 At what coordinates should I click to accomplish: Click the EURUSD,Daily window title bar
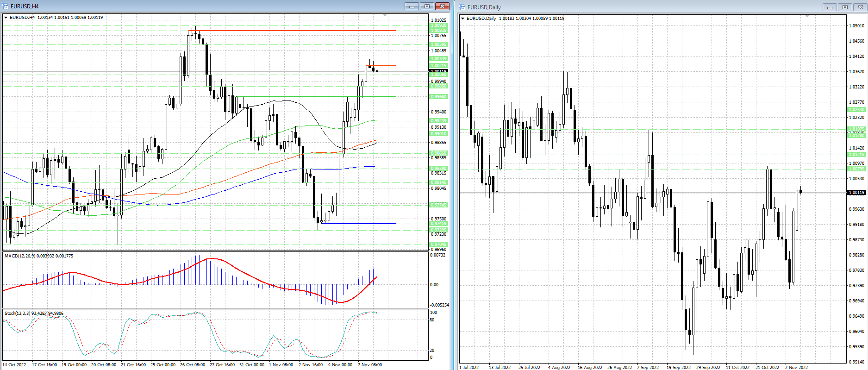click(x=648, y=7)
